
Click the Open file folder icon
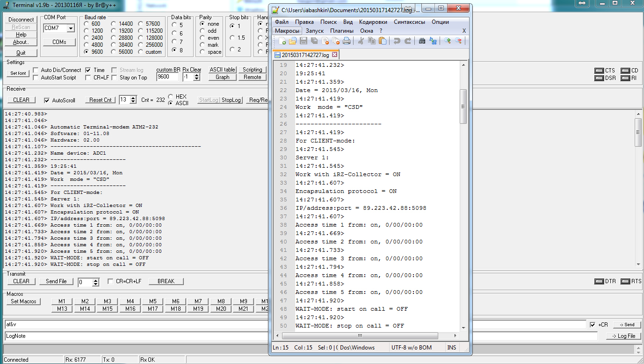[293, 41]
